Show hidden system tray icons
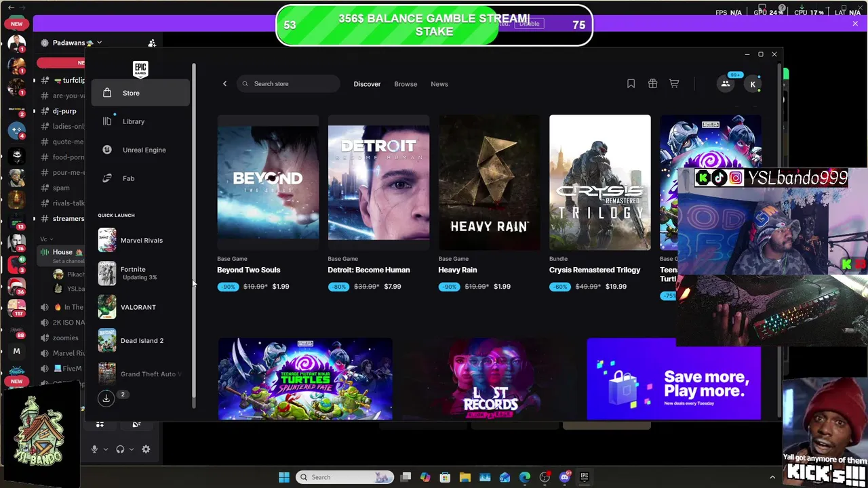The width and height of the screenshot is (868, 488). pyautogui.click(x=772, y=477)
